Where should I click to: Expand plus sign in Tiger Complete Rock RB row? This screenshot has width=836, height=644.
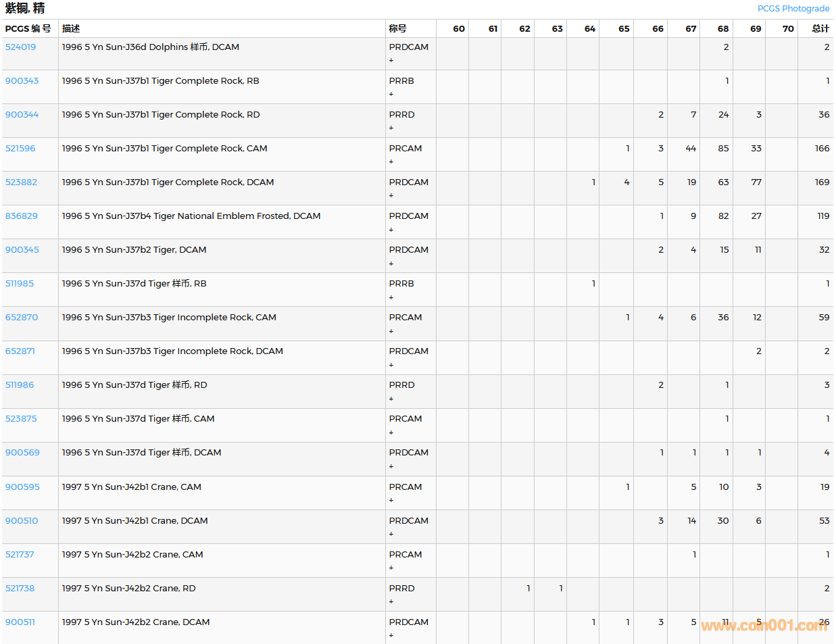pos(391,95)
